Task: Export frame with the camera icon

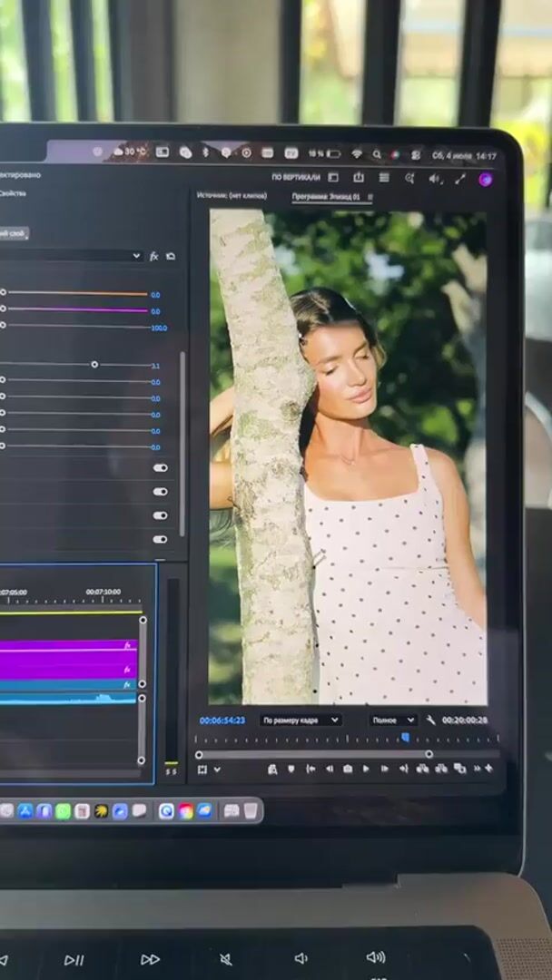Action: [348, 769]
